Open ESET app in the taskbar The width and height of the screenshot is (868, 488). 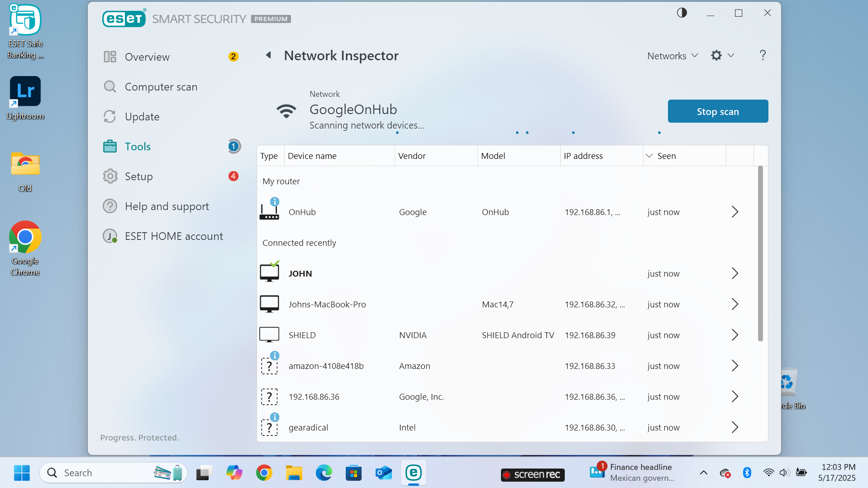tap(413, 473)
